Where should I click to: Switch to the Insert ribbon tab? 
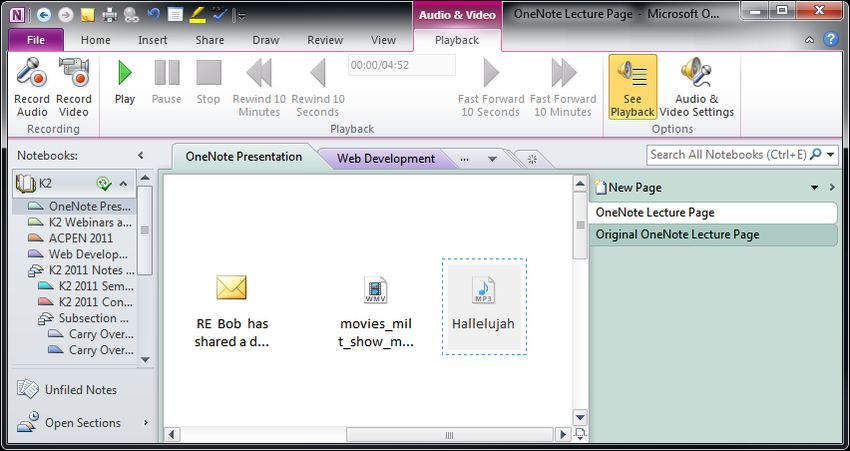pos(153,40)
